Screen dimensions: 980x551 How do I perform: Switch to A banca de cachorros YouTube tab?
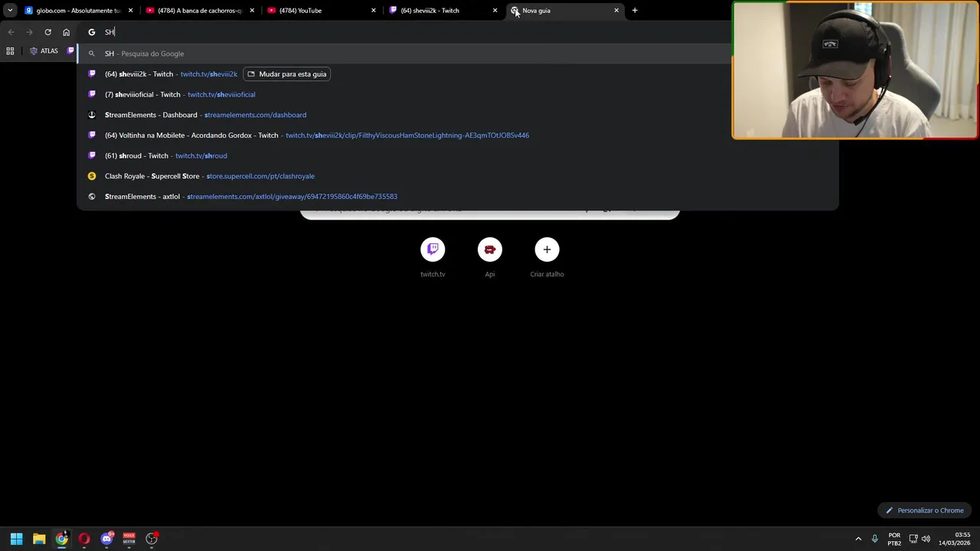(199, 11)
